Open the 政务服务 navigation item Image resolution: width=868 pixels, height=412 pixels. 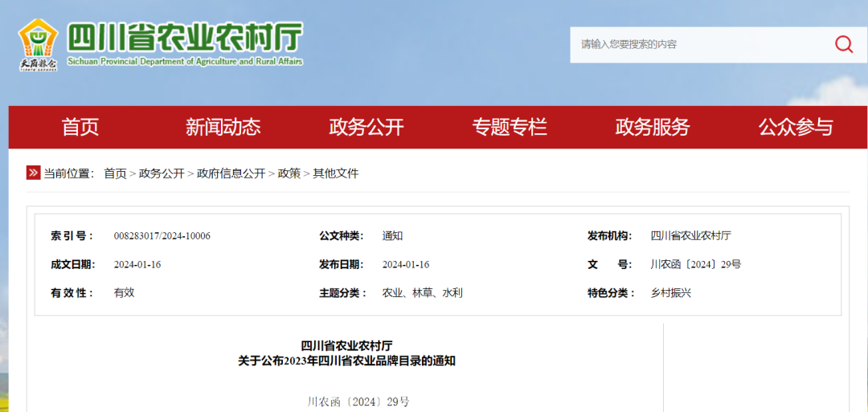pyautogui.click(x=653, y=127)
